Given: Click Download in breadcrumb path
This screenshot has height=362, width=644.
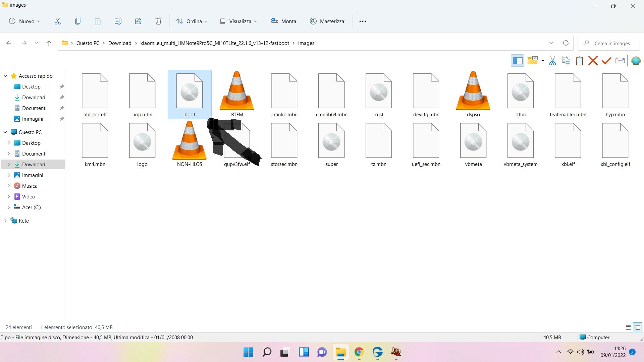Looking at the screenshot, I should tap(120, 43).
